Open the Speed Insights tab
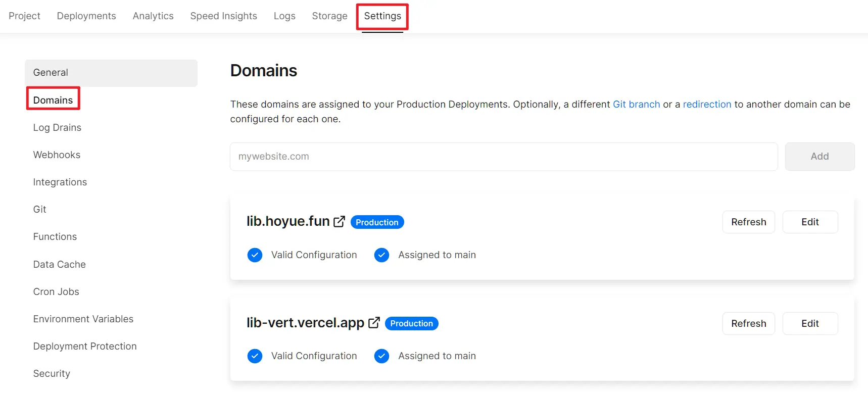The height and width of the screenshot is (395, 868). point(223,16)
